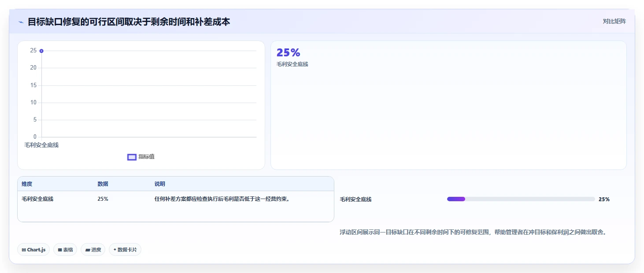Select the Chart.js tag chip
This screenshot has width=644, height=273.
pyautogui.click(x=34, y=250)
